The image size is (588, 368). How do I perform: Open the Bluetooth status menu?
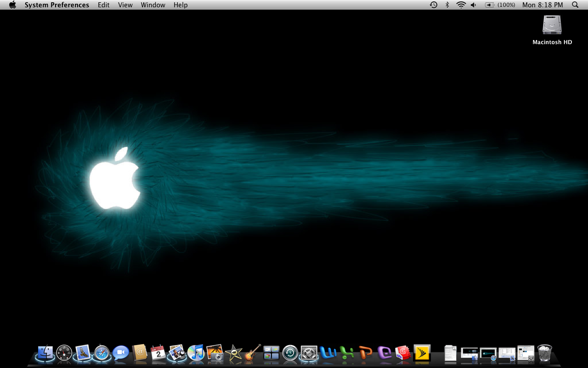click(x=447, y=5)
